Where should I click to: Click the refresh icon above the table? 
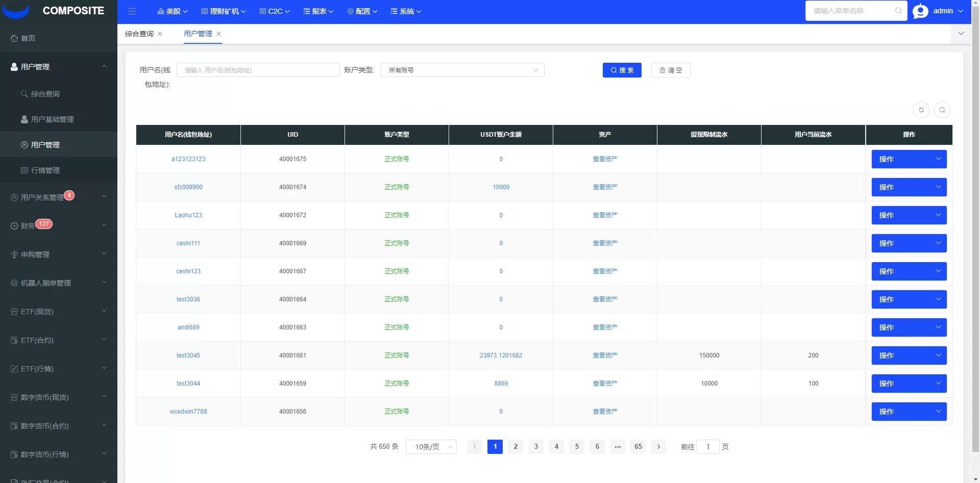coord(921,110)
